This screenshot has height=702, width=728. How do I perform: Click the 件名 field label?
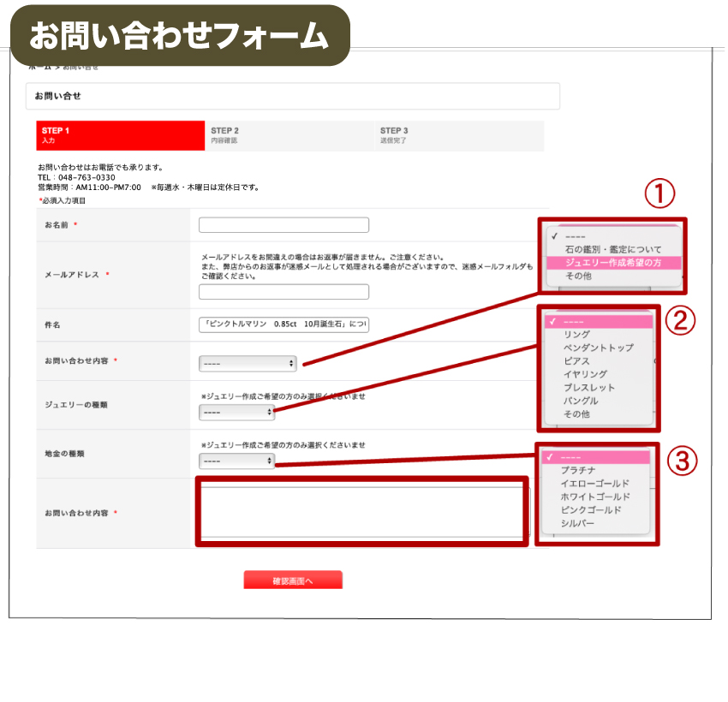tap(52, 324)
